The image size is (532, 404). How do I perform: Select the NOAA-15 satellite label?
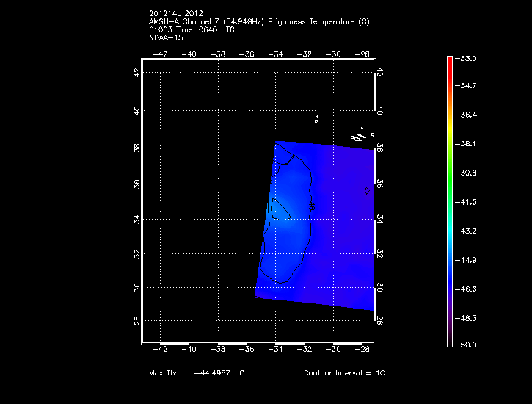(165, 37)
